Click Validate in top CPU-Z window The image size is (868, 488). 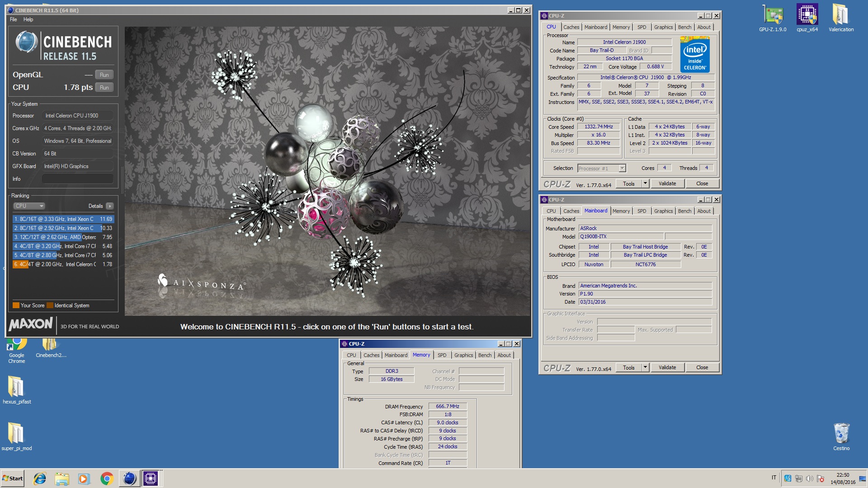tap(667, 184)
